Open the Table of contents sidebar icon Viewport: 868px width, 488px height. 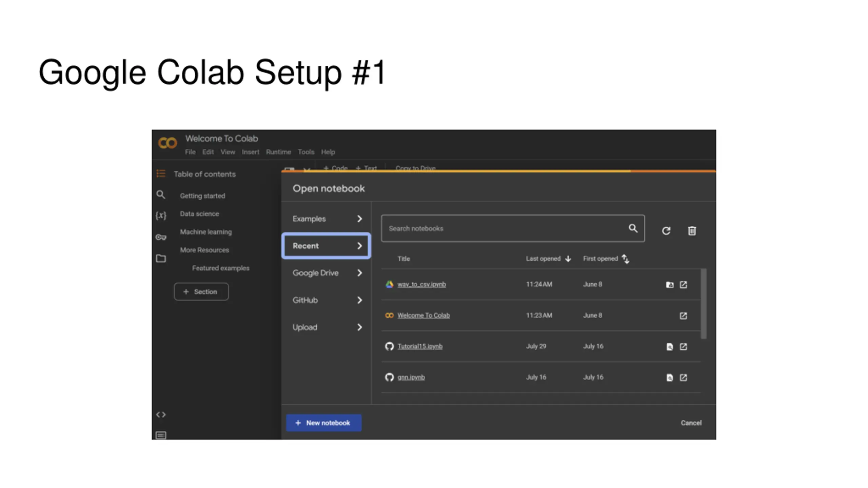pos(161,174)
